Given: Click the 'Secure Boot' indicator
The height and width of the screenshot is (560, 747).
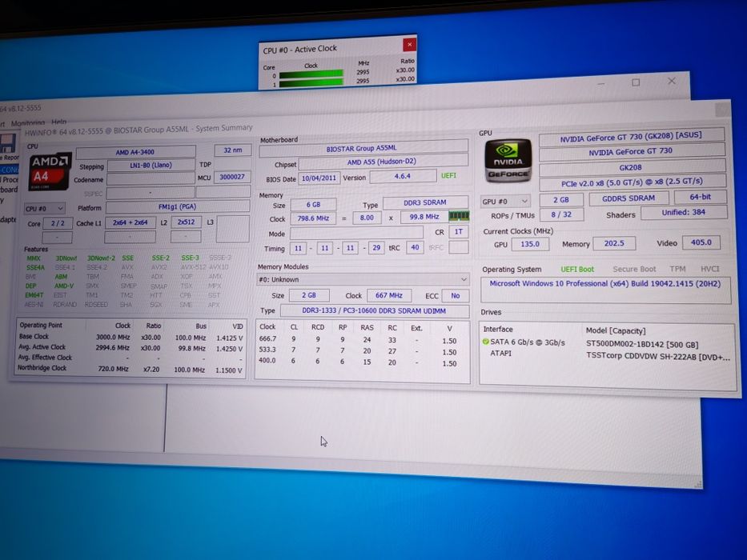Looking at the screenshot, I should point(634,269).
